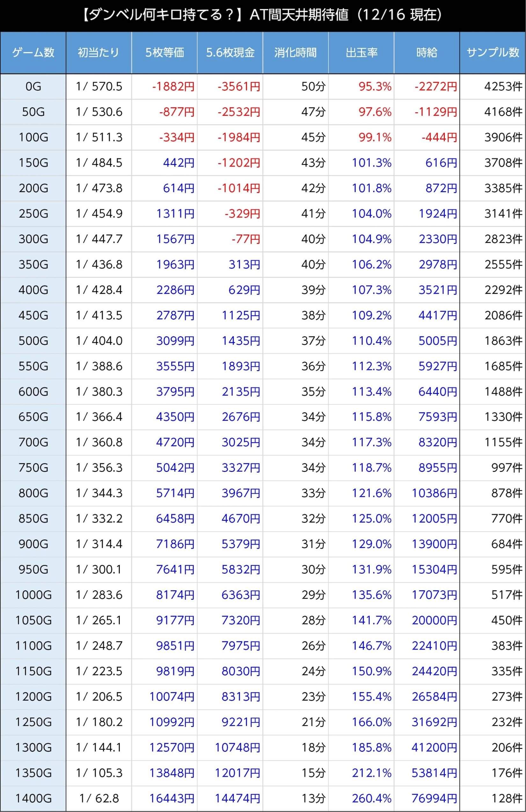Image resolution: width=526 pixels, height=812 pixels.
Task: Click the 76994円 hourly wage cell
Action: (x=427, y=798)
